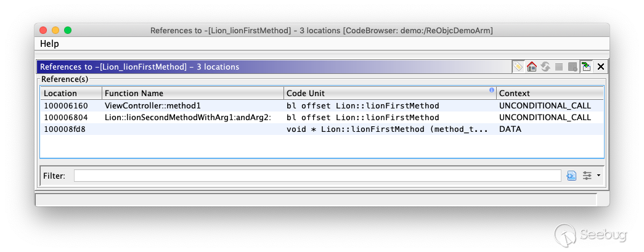Click in the Filter text field
This screenshot has width=644, height=252.
317,176
